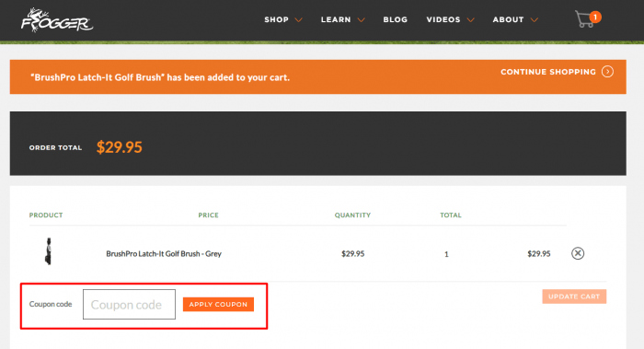Click the Apply Coupon button
The height and width of the screenshot is (349, 644).
coord(218,304)
